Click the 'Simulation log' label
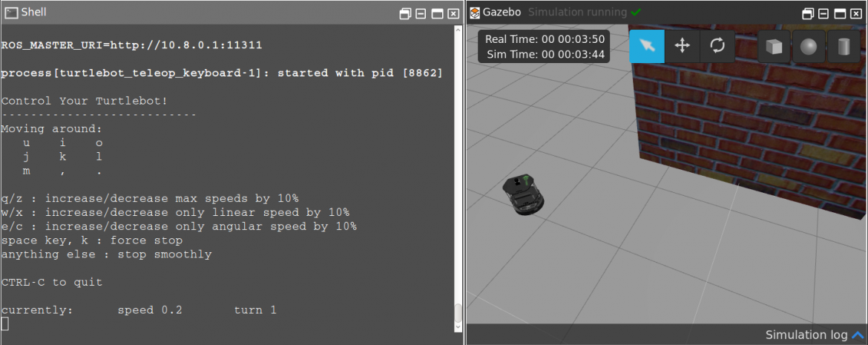This screenshot has height=345, width=868. (806, 335)
